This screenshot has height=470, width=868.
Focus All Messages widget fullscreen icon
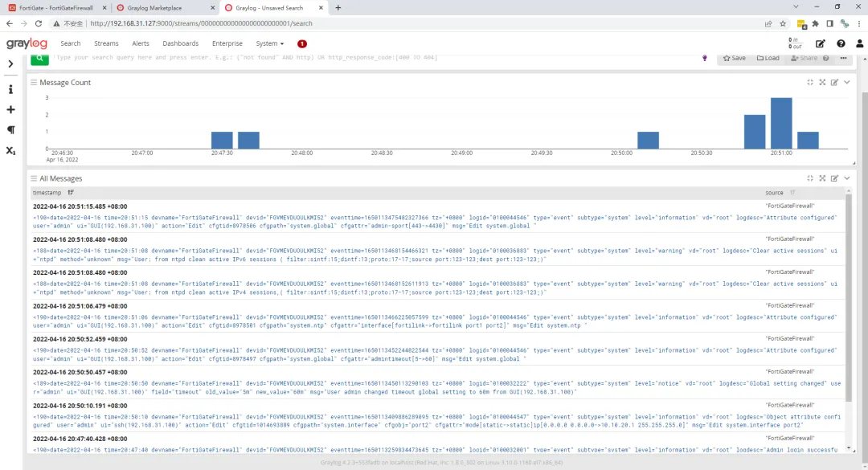tap(822, 178)
